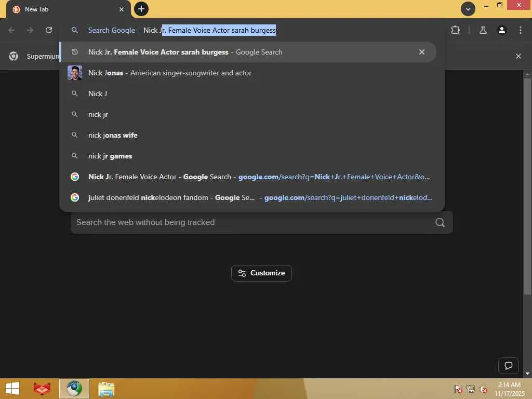Open the Experiments flask icon
Screen dimensions: 532x399
(x=483, y=30)
